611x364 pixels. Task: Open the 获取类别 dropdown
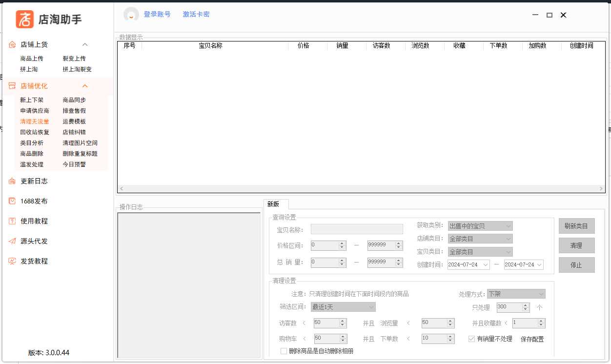(x=480, y=226)
